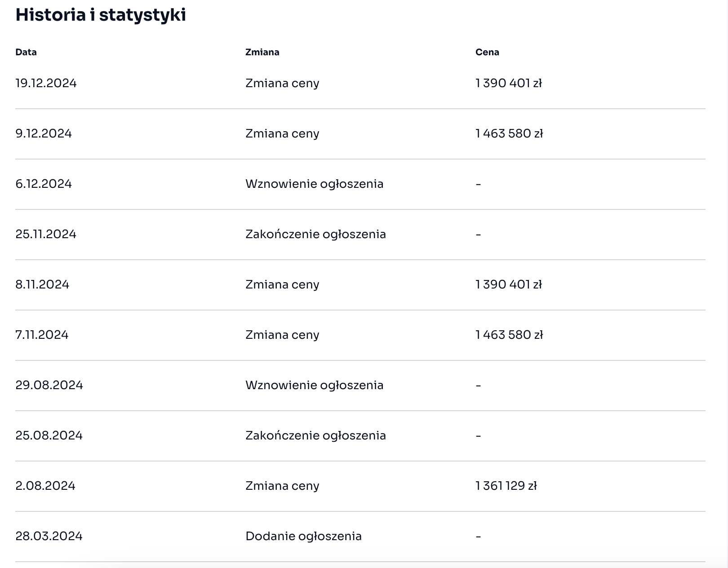Select "Zmiana ceny" in the 9.12.2024 row
Viewport: 728px width, 568px height.
point(282,133)
